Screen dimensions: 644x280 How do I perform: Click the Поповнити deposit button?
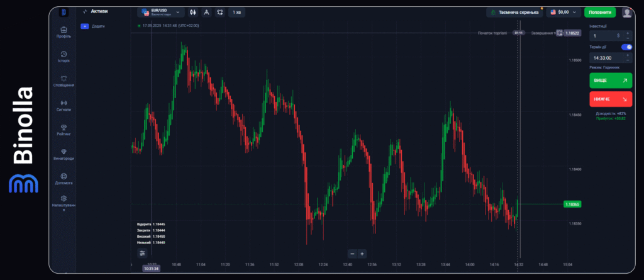[599, 12]
